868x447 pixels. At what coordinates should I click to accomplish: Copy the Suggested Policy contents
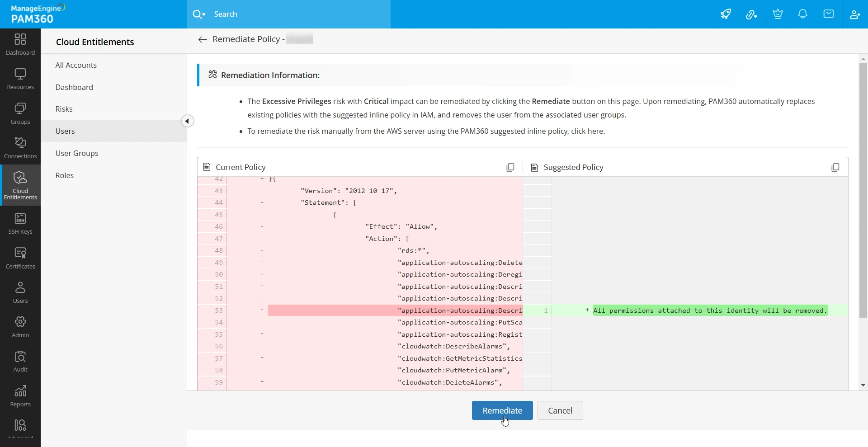835,168
